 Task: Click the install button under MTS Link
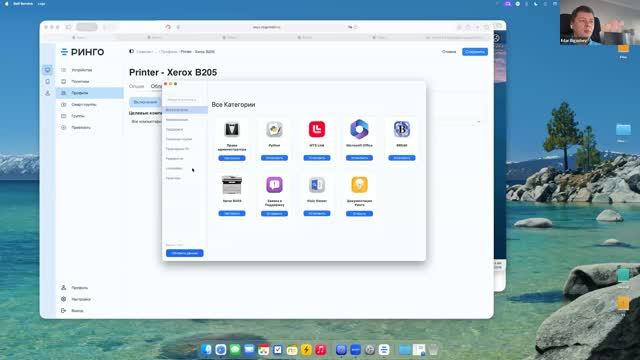pyautogui.click(x=317, y=158)
